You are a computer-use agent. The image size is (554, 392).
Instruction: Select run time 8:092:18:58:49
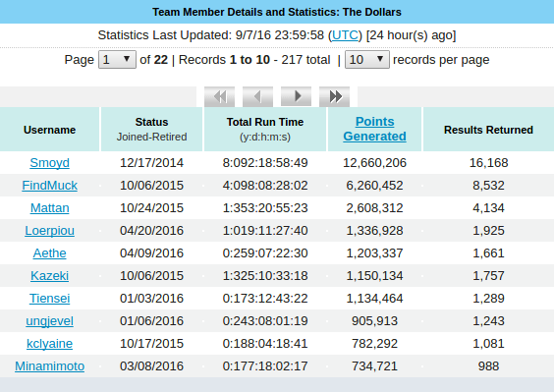point(265,163)
